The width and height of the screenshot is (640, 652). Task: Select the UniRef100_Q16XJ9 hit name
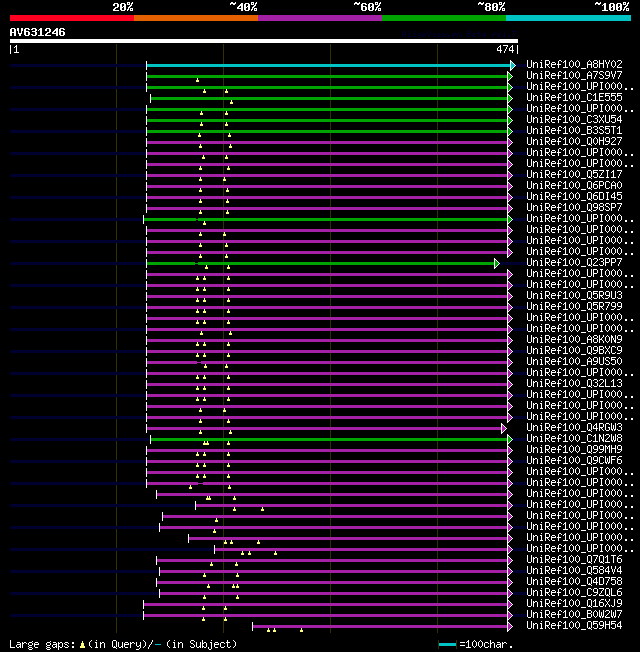(574, 603)
